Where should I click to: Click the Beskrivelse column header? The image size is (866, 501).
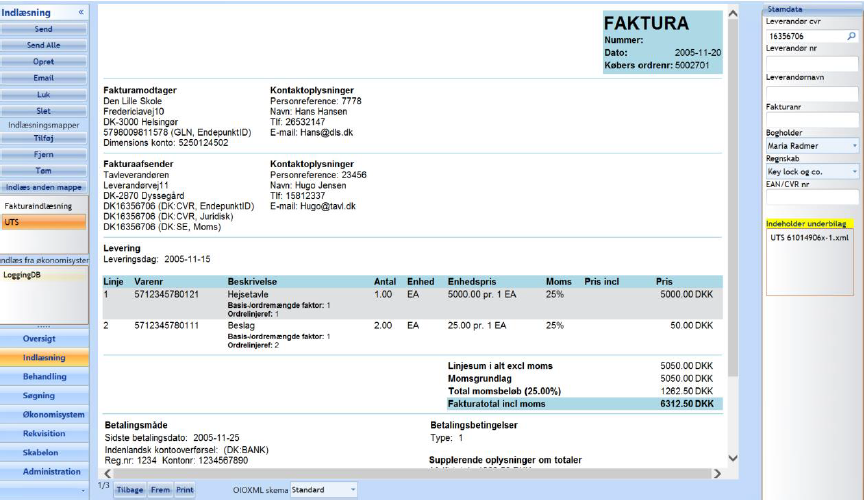point(252,281)
